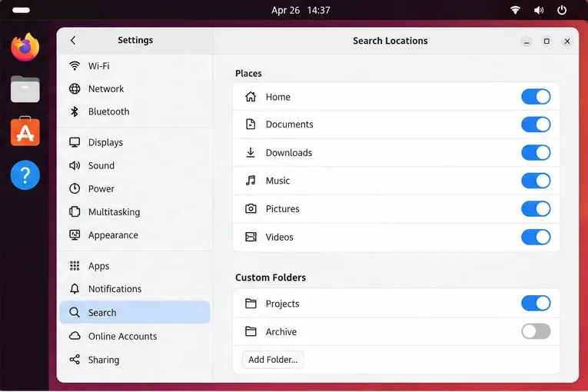Click the Power icon in sidebar

[75, 188]
